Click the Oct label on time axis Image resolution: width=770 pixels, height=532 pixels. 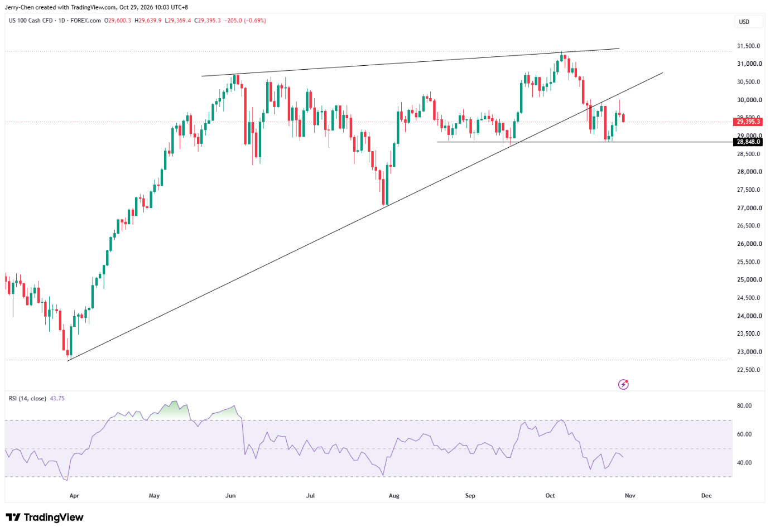pyautogui.click(x=550, y=495)
